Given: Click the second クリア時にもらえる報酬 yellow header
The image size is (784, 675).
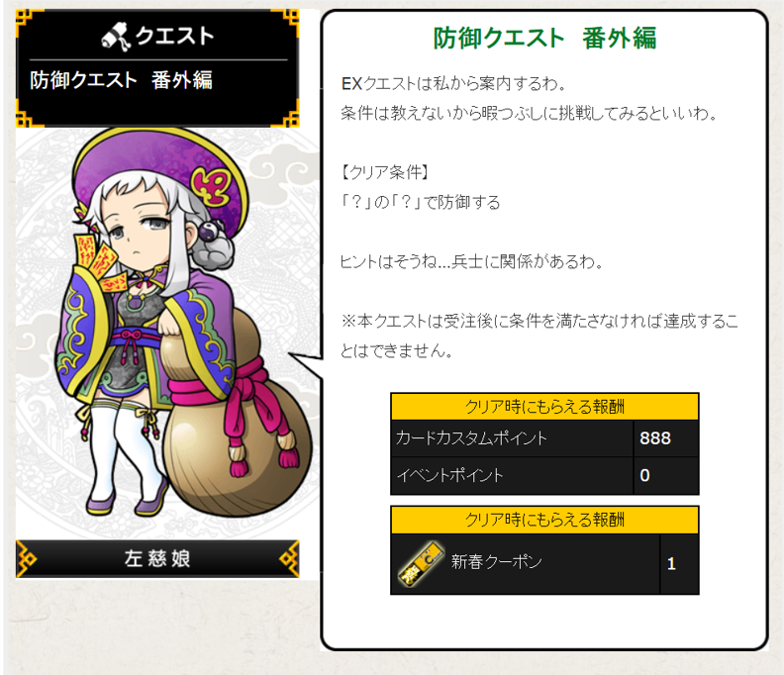Looking at the screenshot, I should tap(544, 520).
